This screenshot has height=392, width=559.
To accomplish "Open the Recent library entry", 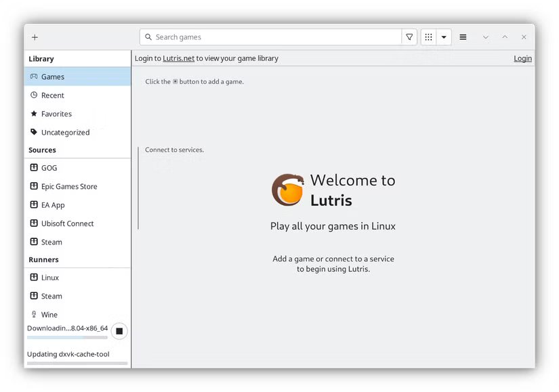I will click(x=78, y=95).
